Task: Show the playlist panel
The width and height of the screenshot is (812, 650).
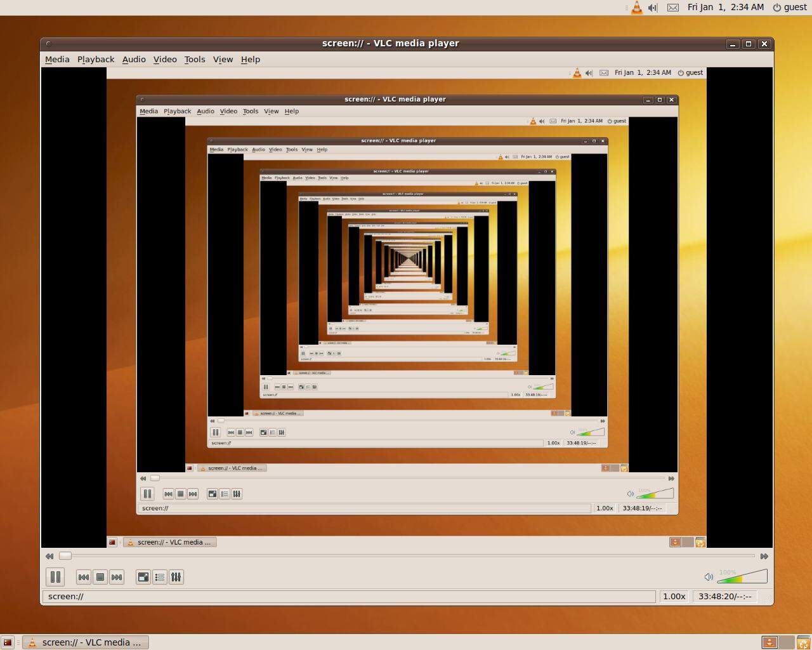Action: pyautogui.click(x=160, y=577)
